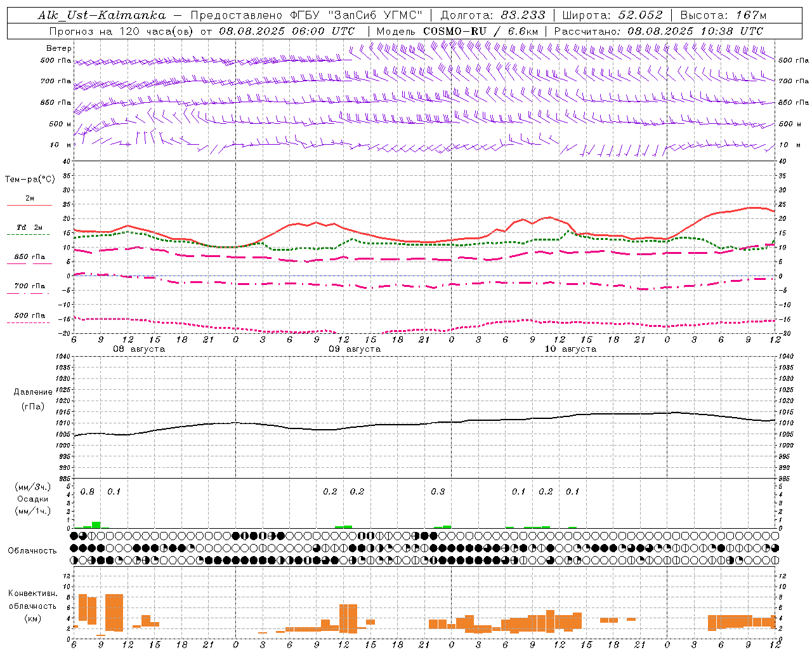Click the 'Ветер' wind panel label
812x650 pixels.
tap(59, 48)
